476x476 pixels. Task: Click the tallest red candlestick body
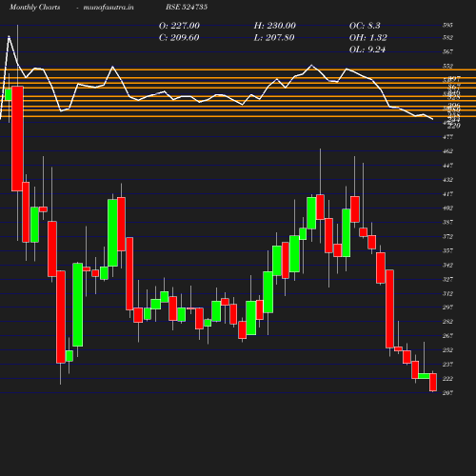(17, 139)
